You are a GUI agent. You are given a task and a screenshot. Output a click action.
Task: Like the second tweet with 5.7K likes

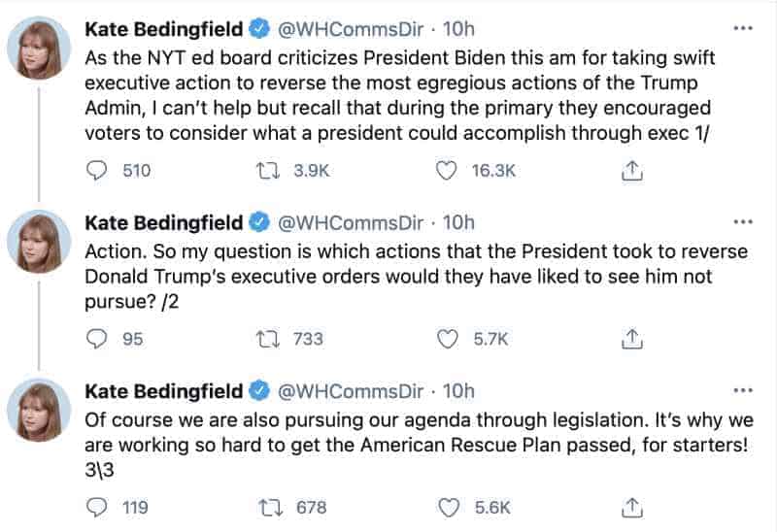(x=447, y=339)
